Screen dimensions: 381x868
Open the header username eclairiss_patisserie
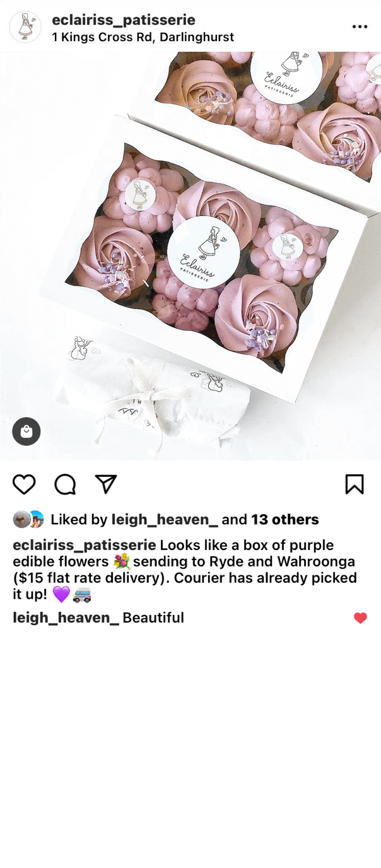[x=124, y=20]
